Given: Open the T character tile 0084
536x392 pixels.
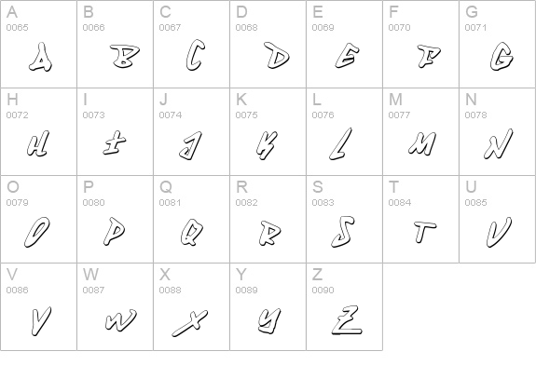Looking at the screenshot, I should (420, 219).
